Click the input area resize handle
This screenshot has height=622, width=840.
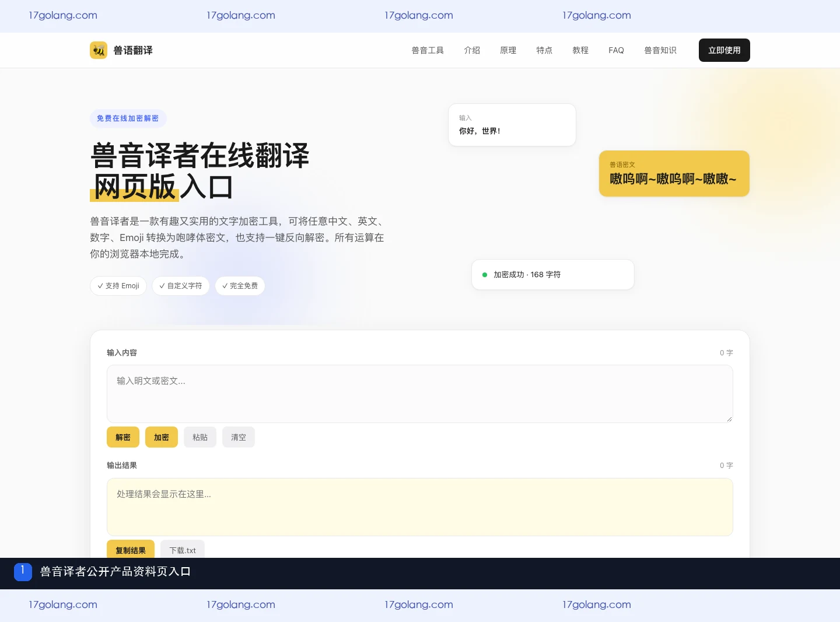tap(729, 419)
